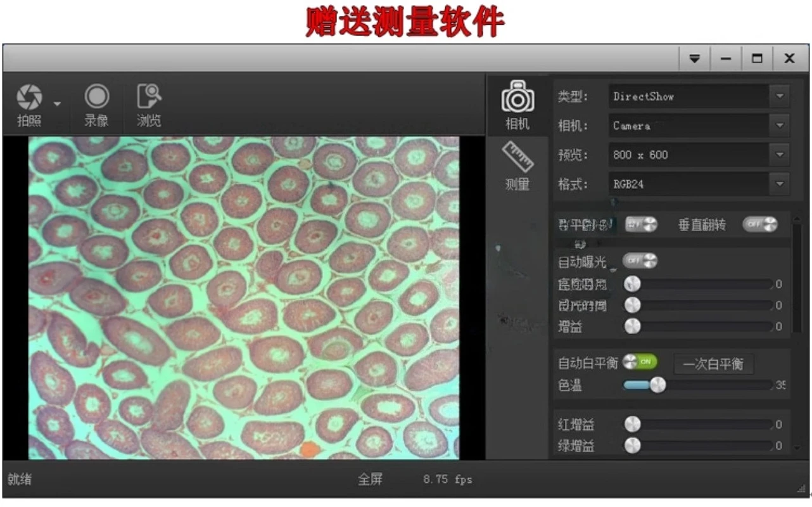Click the 红增益 slider handle

(x=632, y=425)
